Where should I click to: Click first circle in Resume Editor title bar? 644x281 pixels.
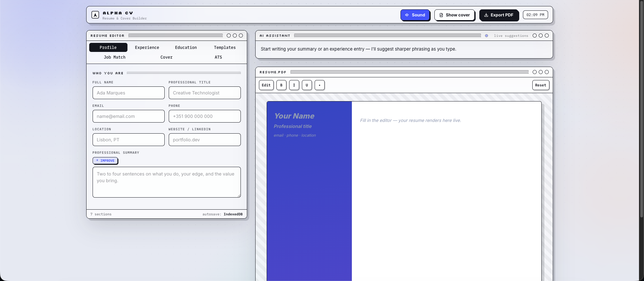point(229,36)
